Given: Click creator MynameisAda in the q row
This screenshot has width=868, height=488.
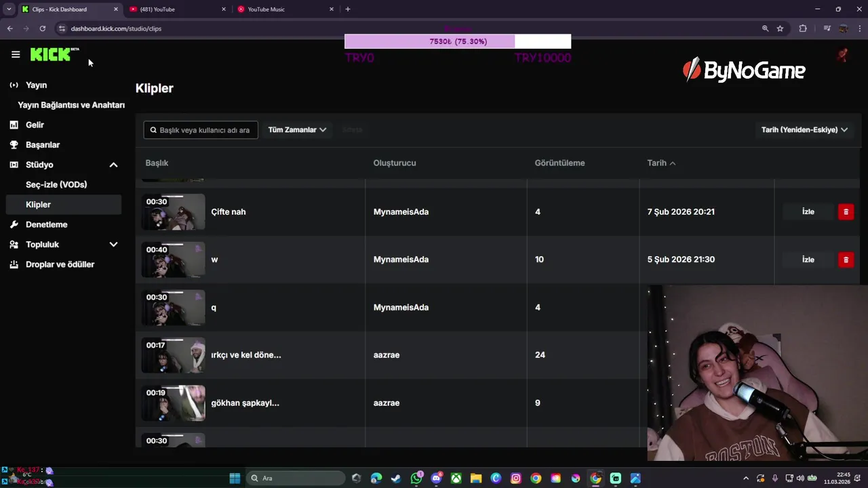Looking at the screenshot, I should click(401, 307).
